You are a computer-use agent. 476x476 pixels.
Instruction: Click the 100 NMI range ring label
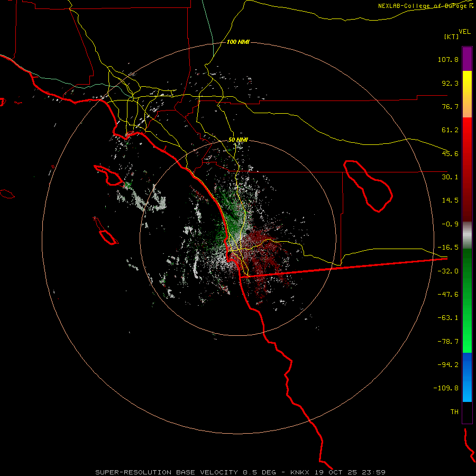239,42
